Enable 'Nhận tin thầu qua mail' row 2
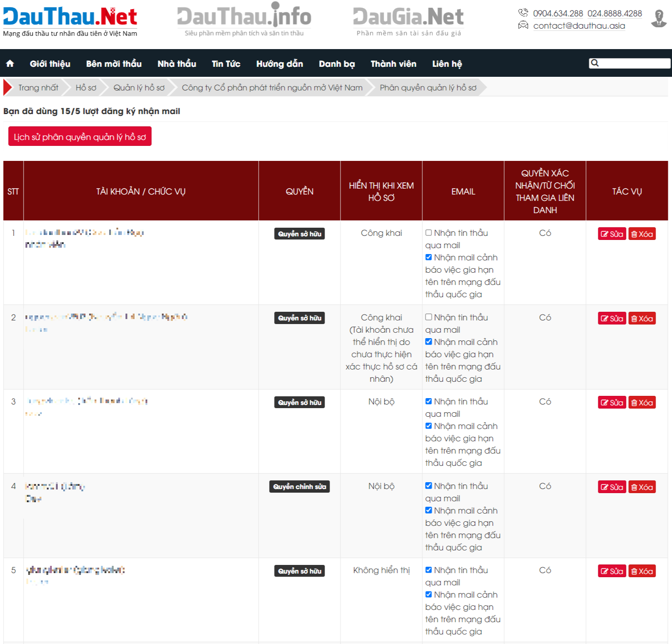 point(428,317)
